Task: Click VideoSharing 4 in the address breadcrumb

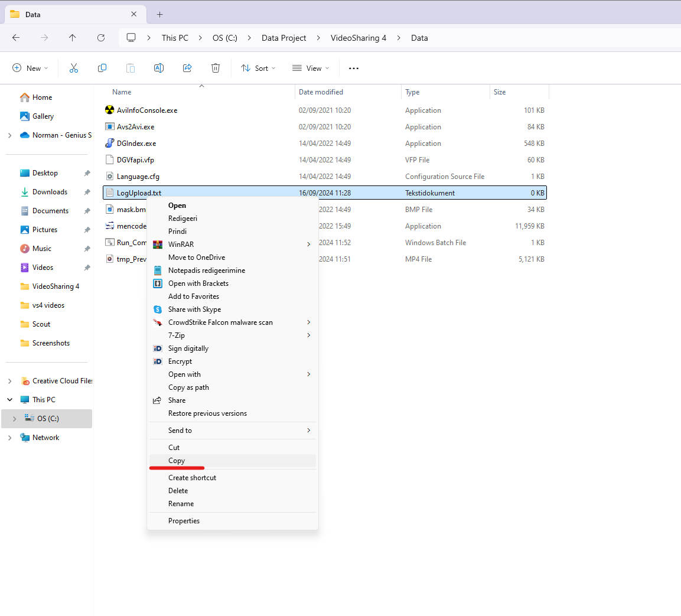Action: coord(359,38)
